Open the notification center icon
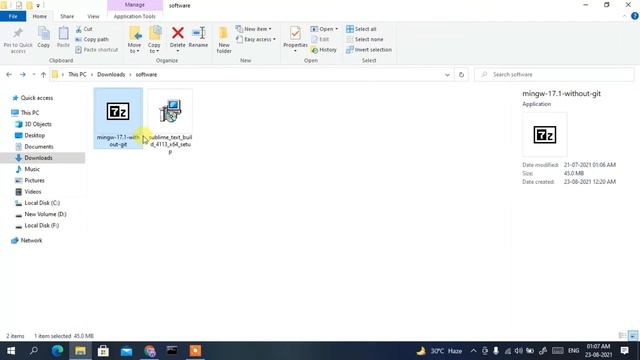Image resolution: width=640 pixels, height=360 pixels. pyautogui.click(x=624, y=351)
